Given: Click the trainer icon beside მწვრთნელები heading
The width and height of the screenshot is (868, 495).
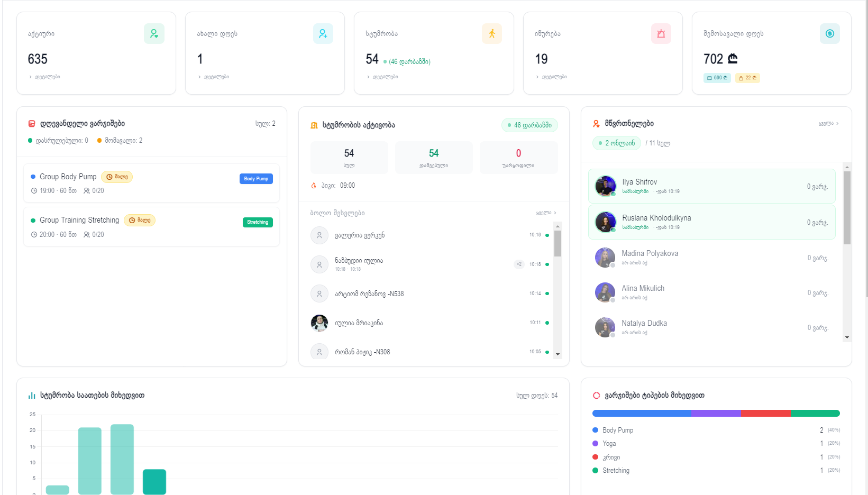Looking at the screenshot, I should pos(596,124).
